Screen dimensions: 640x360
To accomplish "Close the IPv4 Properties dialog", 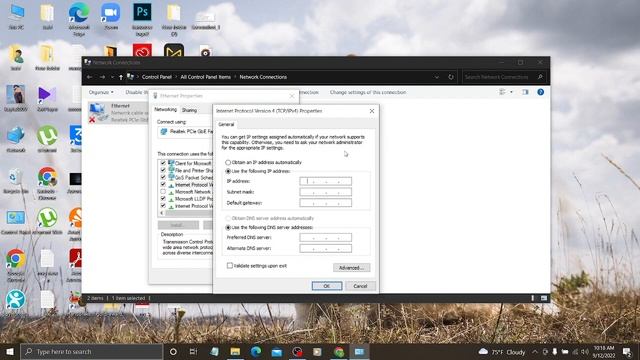I will pos(371,111).
